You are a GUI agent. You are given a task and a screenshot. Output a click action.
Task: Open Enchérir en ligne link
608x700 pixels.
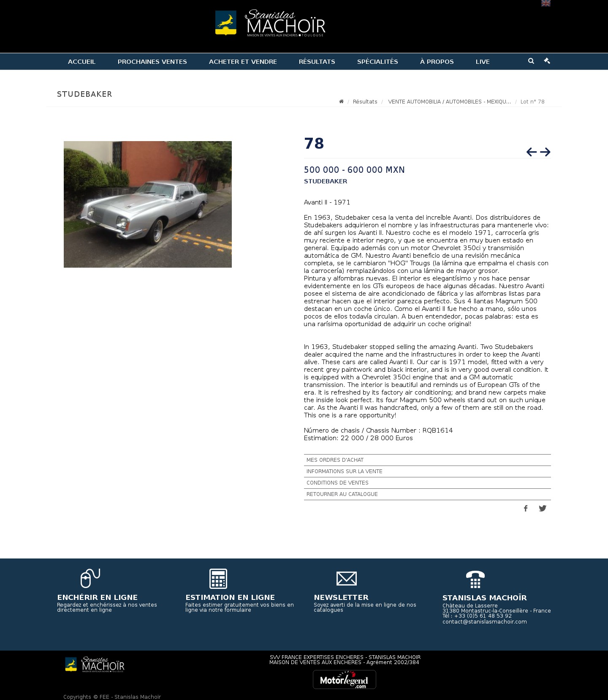tap(97, 597)
